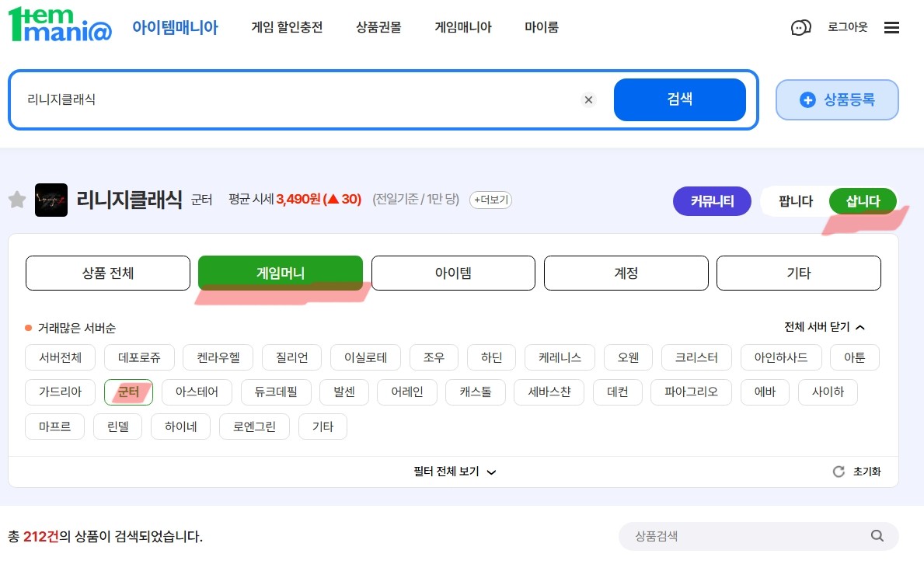
Task: Select the 에바 server
Action: 765,392
